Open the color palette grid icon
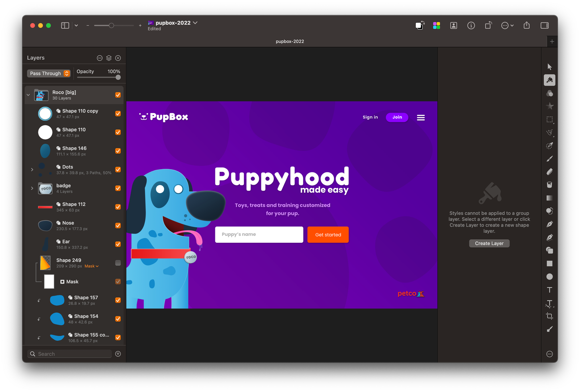Screen dimensions: 580x392 436,25
